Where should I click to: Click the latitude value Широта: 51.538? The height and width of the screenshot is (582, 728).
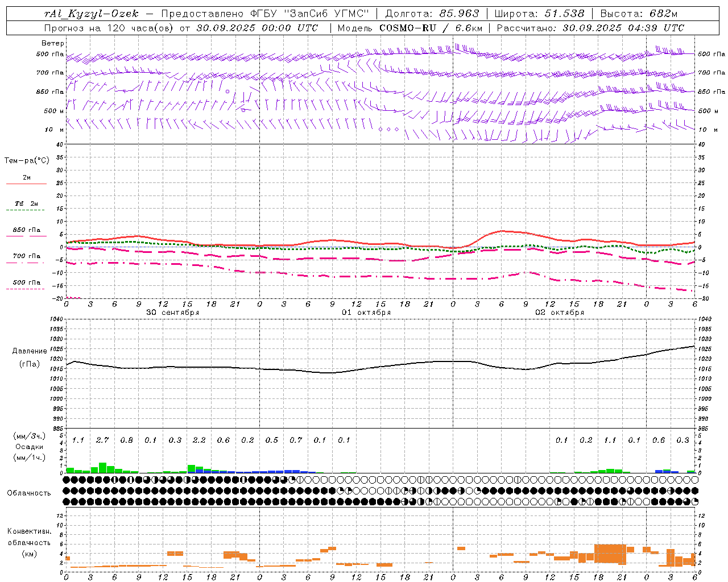point(539,14)
